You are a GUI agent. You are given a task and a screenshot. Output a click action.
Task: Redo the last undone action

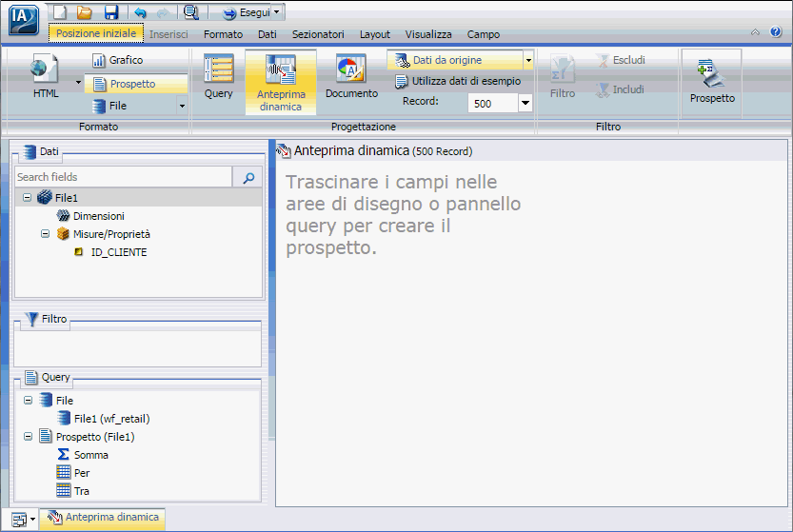click(x=163, y=12)
